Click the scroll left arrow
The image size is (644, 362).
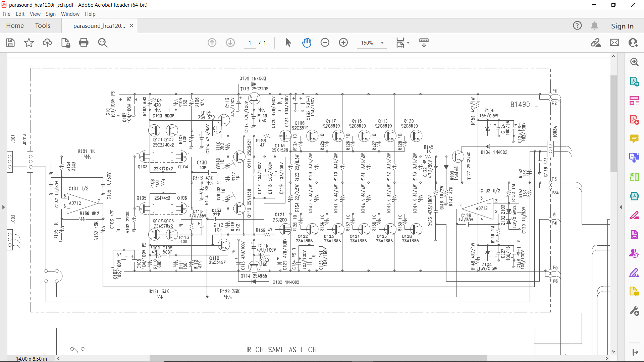[x=59, y=358]
